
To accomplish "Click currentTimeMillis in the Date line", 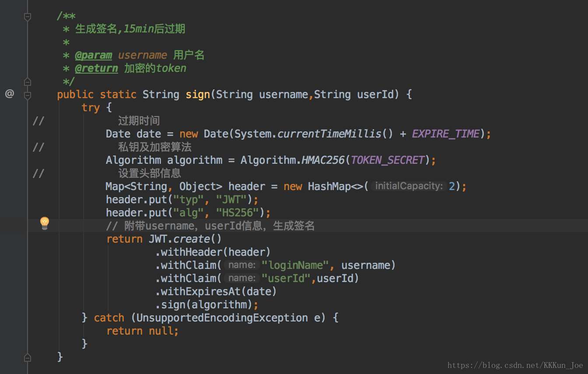I will 329,134.
